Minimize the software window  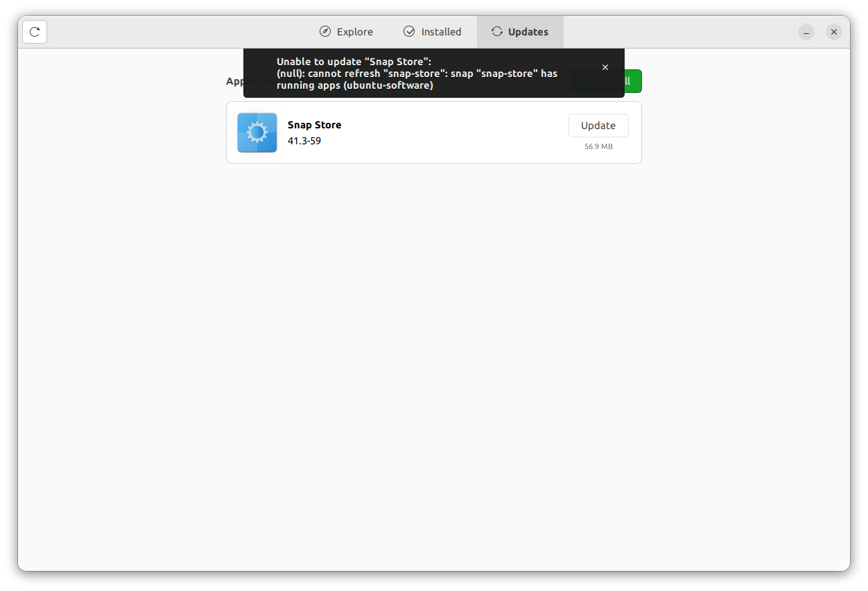tap(806, 32)
